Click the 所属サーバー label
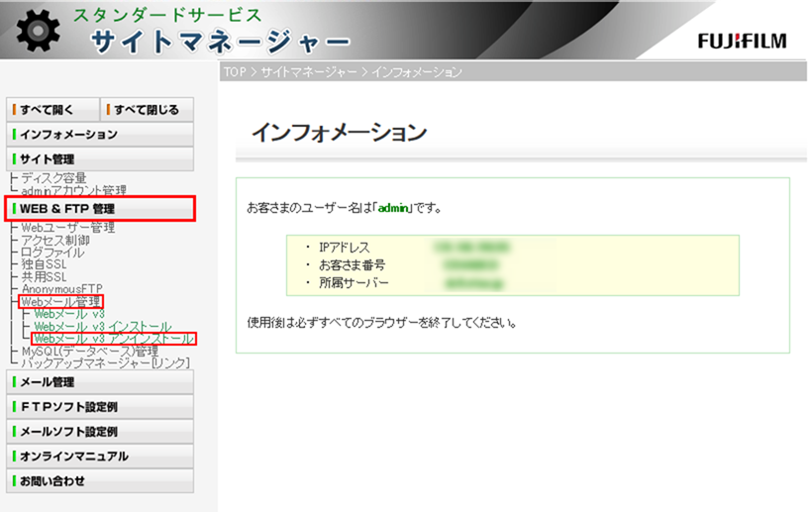Image resolution: width=812 pixels, height=512 pixels. pos(354,282)
